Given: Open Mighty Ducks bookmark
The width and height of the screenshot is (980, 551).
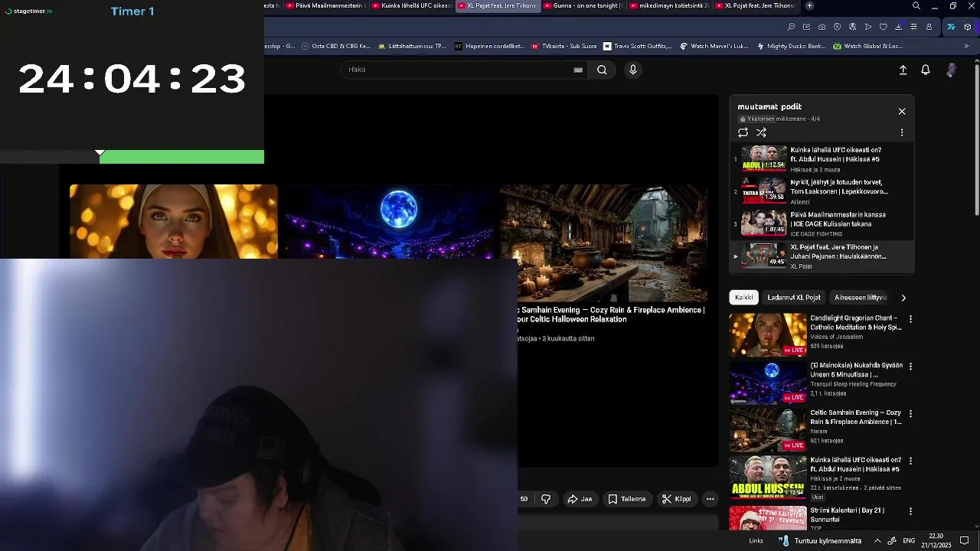Looking at the screenshot, I should pos(792,46).
